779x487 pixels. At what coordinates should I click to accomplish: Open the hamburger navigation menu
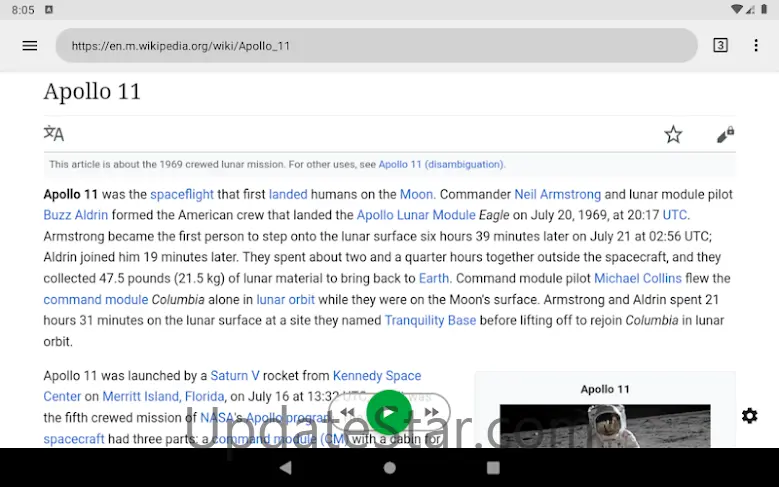click(x=30, y=46)
